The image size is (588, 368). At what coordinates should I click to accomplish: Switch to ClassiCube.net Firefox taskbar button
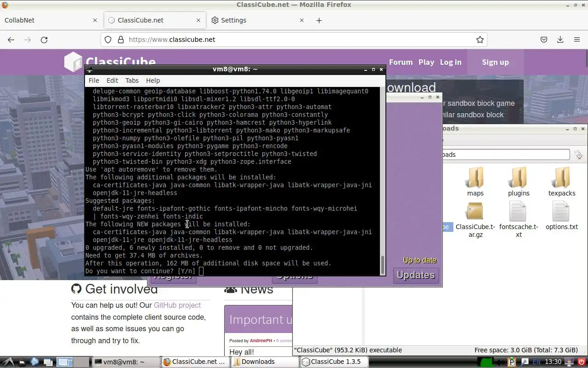coord(196,362)
